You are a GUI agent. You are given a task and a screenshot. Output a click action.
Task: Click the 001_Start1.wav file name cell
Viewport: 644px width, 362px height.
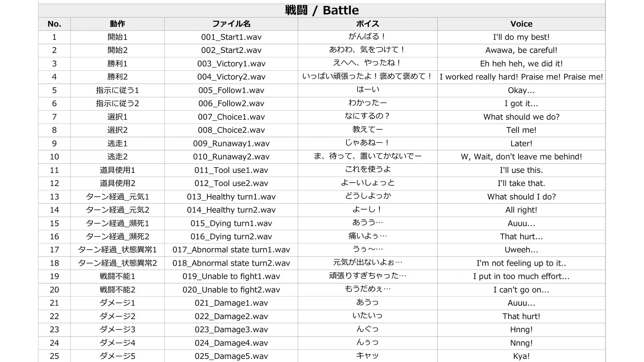point(231,37)
